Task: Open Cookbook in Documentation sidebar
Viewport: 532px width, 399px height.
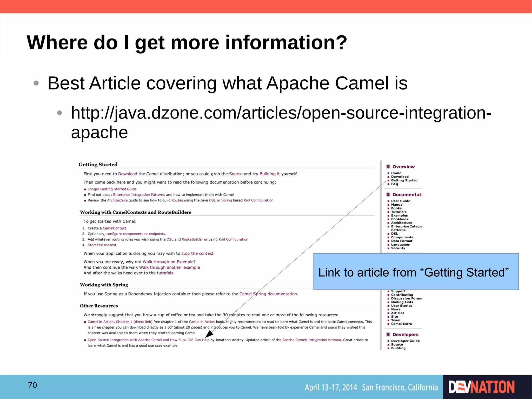Action: tap(400, 219)
